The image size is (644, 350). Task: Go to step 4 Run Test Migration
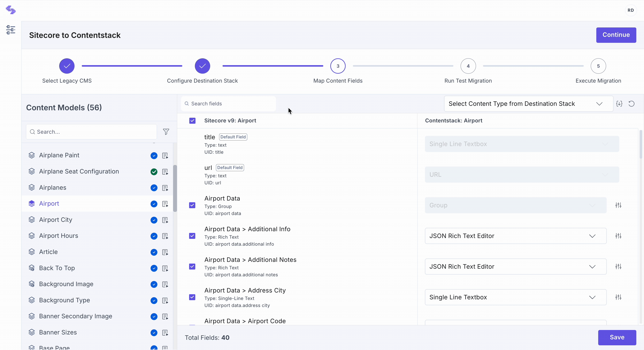(x=468, y=66)
